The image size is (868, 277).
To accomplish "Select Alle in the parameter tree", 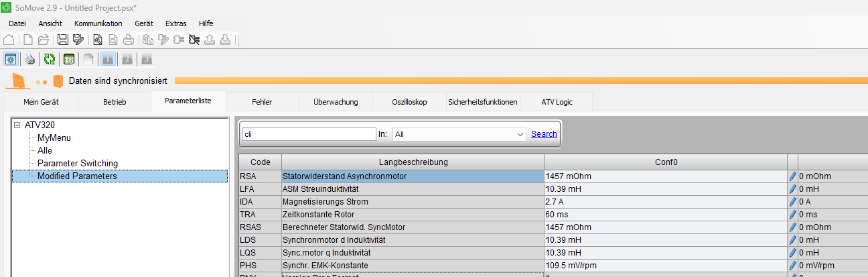I will [45, 150].
